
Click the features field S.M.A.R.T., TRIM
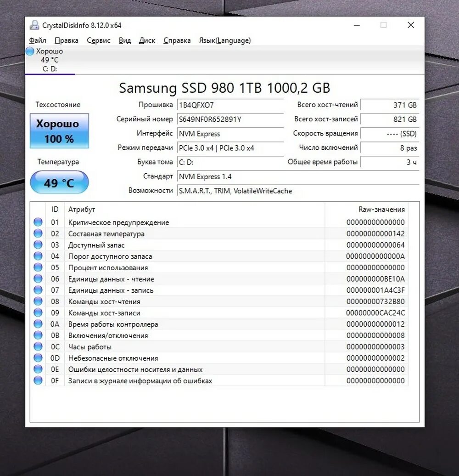pyautogui.click(x=298, y=191)
